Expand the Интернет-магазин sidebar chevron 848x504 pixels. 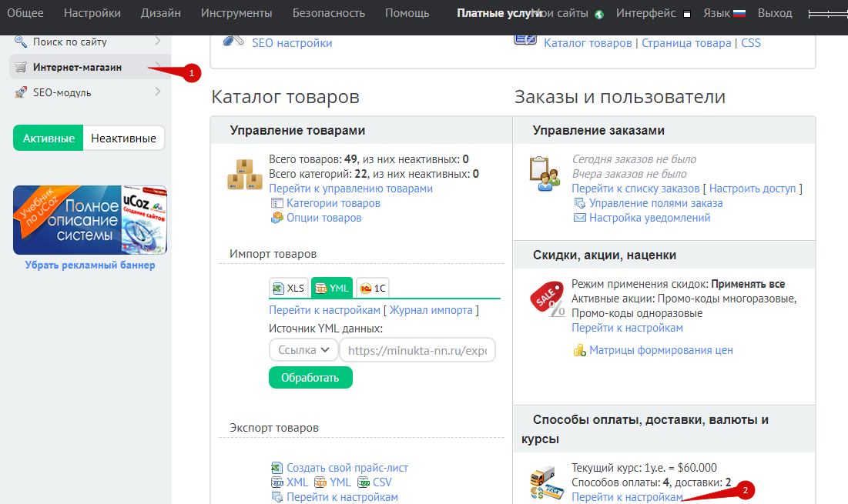158,67
